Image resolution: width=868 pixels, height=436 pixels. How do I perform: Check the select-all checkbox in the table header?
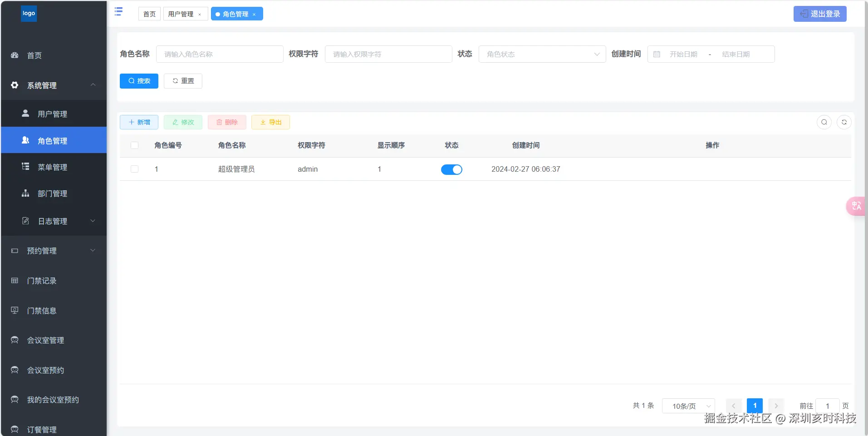[x=134, y=145]
